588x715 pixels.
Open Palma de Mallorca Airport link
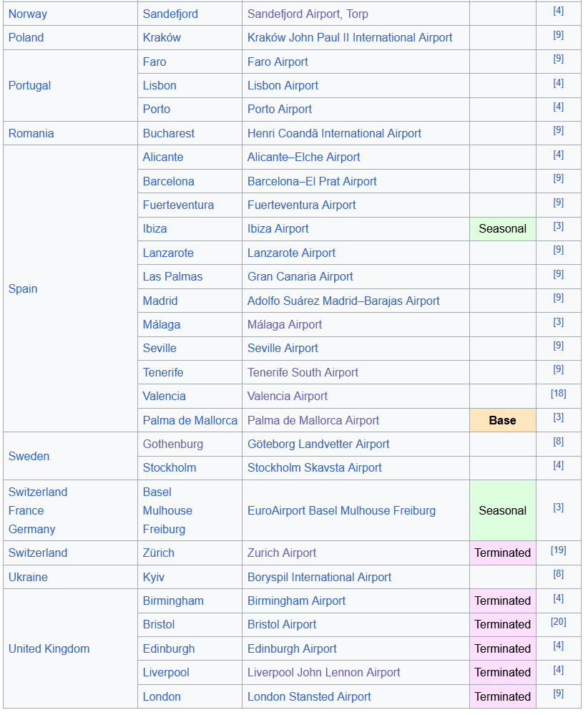pos(313,420)
